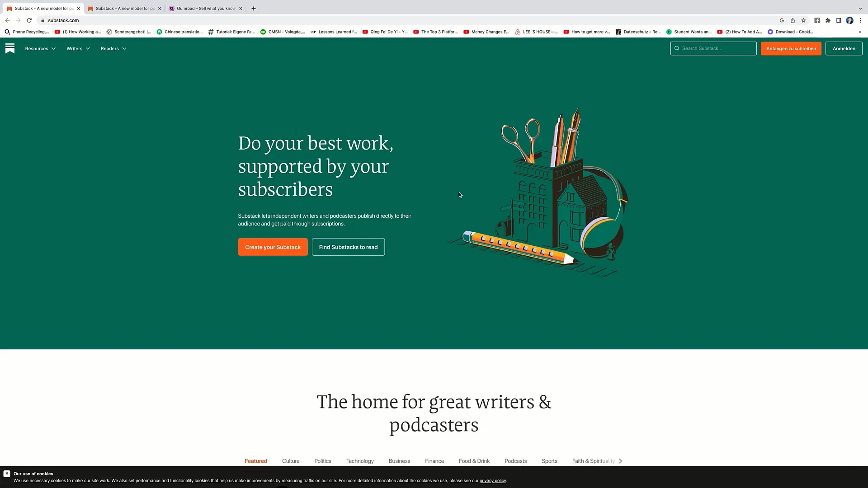Image resolution: width=868 pixels, height=488 pixels.
Task: Select the Featured tab
Action: click(x=256, y=460)
